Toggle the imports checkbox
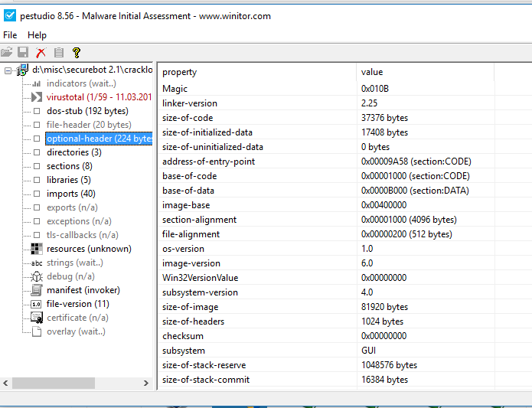Screen dimensions: 532x408 (36, 194)
